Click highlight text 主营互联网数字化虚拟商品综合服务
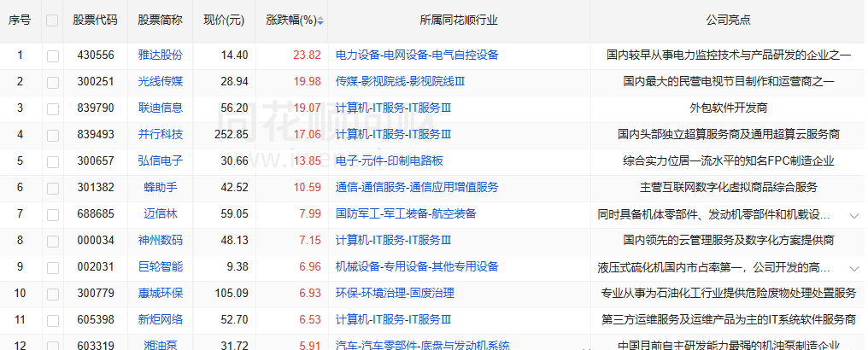 click(729, 188)
